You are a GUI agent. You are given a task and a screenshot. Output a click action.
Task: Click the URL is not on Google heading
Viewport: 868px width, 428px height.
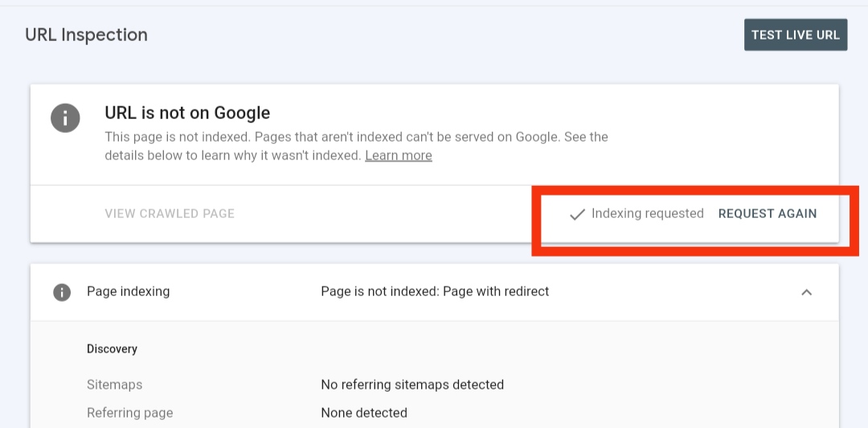click(187, 113)
